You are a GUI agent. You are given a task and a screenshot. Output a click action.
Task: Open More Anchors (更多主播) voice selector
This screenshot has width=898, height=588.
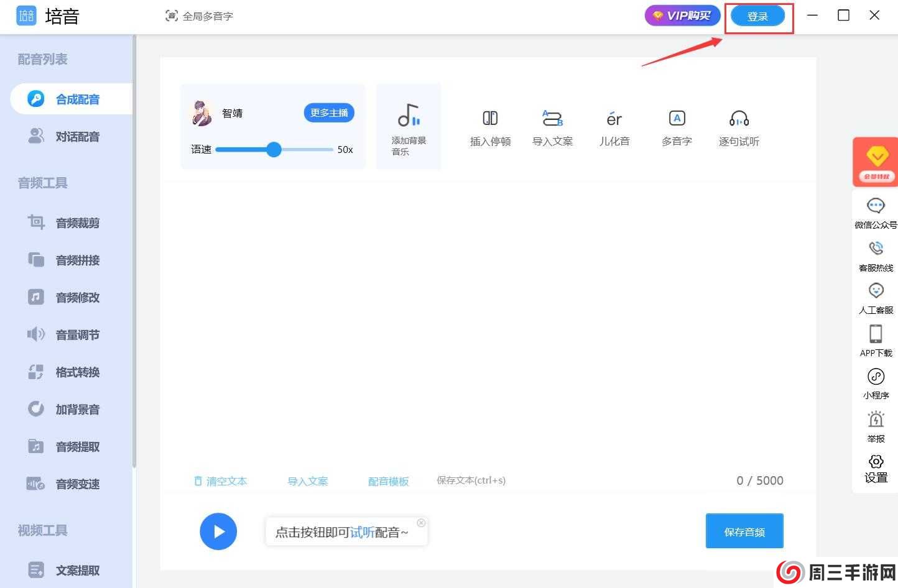(x=329, y=113)
